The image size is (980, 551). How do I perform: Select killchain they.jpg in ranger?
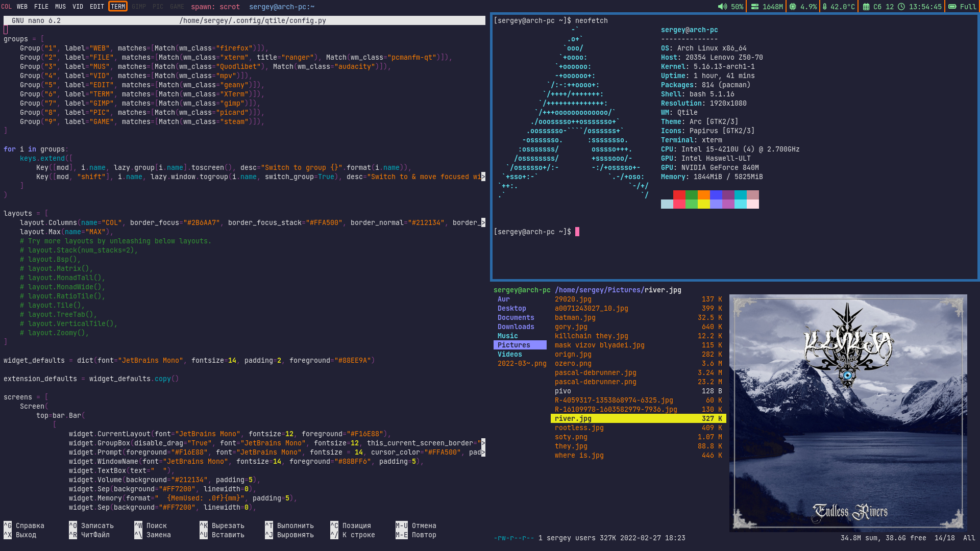click(x=639, y=336)
